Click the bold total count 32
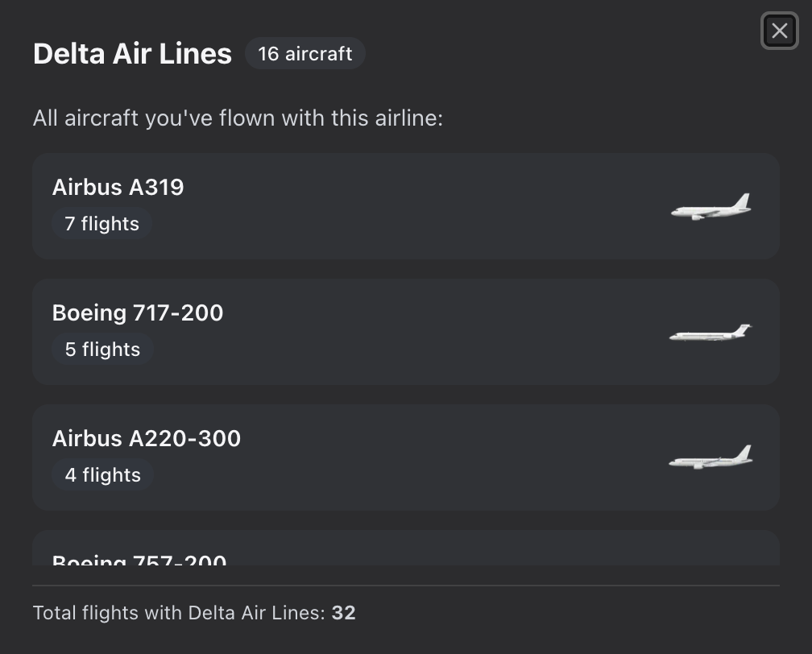Viewport: 812px width, 654px height. (344, 613)
